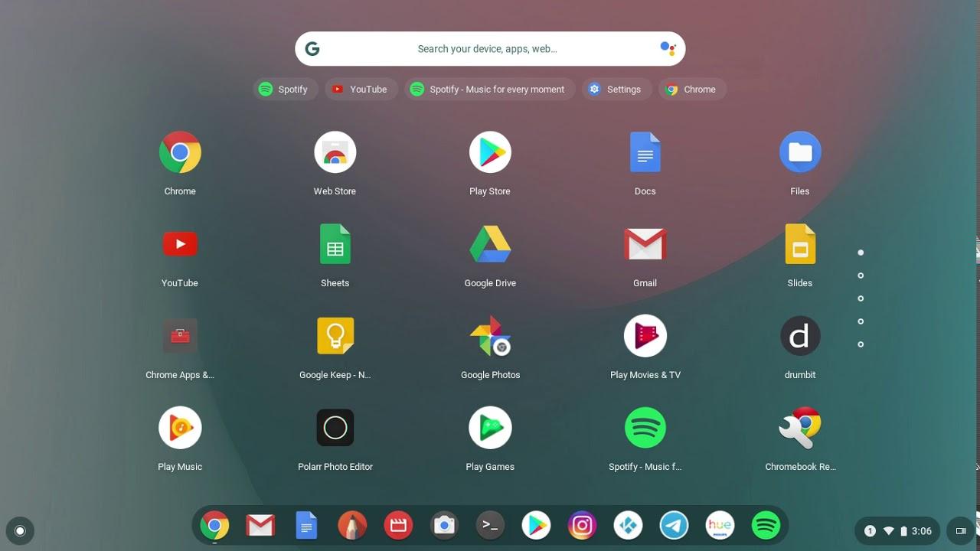Click the Docs icon on the shelf
The height and width of the screenshot is (551, 980).
306,526
